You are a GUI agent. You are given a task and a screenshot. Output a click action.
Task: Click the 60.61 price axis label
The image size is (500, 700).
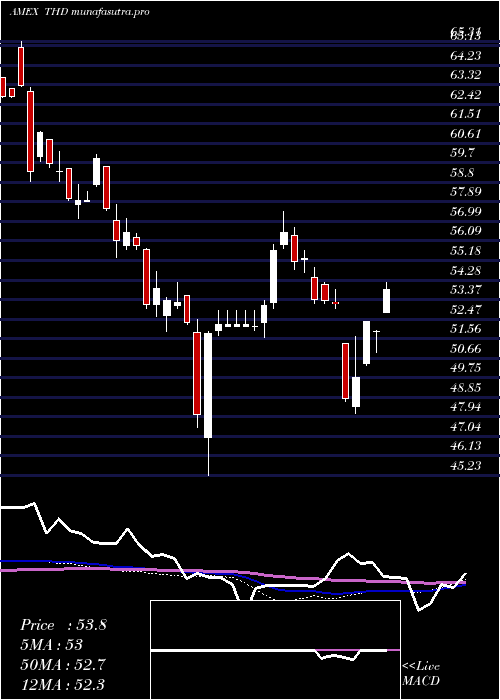click(466, 133)
